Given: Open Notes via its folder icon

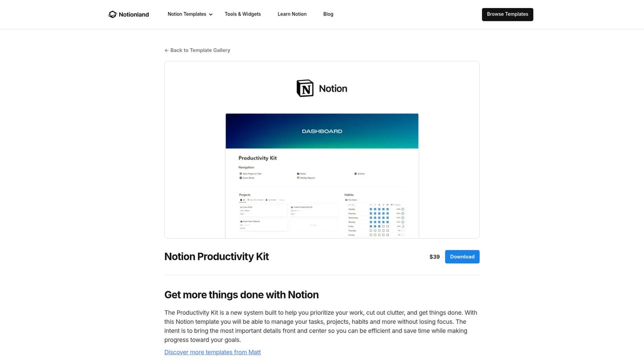Looking at the screenshot, I should click(298, 174).
